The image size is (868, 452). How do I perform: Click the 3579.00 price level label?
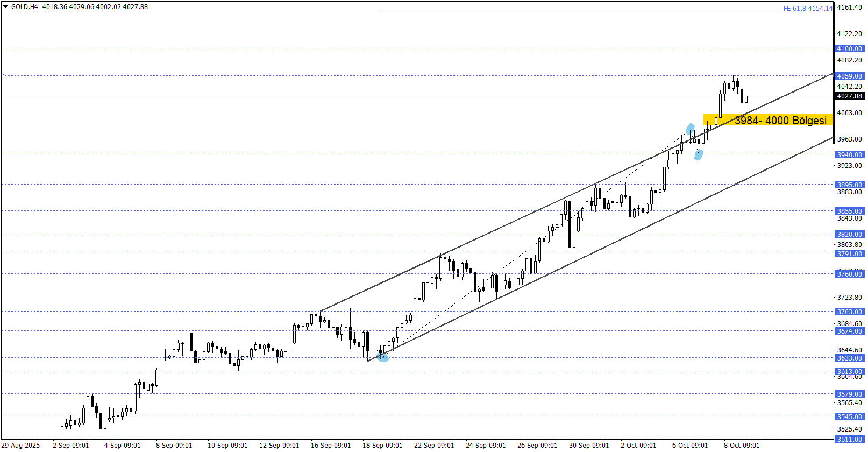click(849, 394)
